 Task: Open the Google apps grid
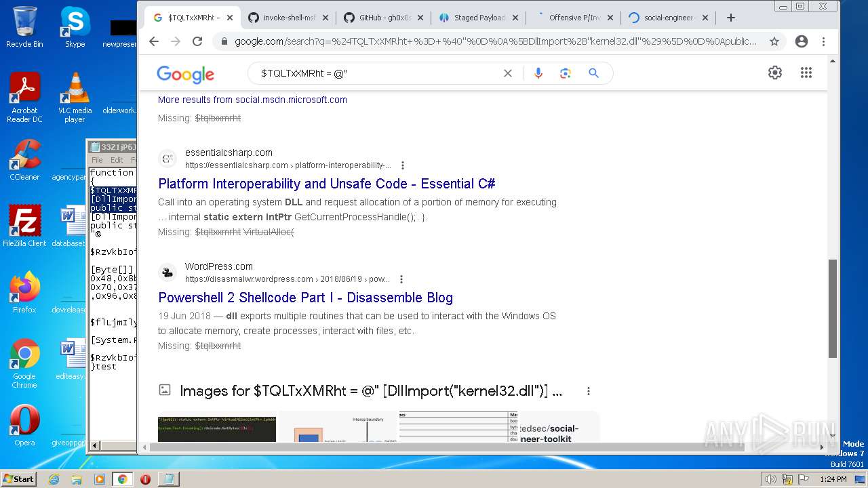(806, 73)
